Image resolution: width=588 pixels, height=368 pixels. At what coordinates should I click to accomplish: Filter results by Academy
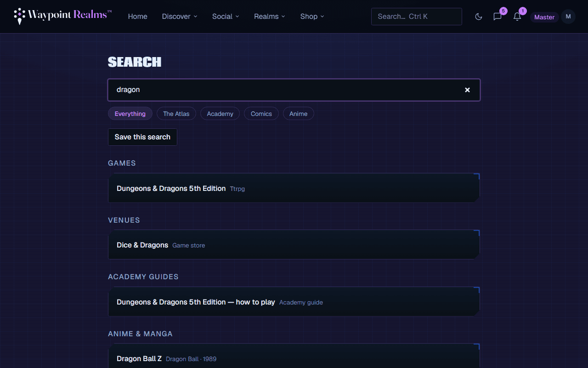(x=220, y=114)
